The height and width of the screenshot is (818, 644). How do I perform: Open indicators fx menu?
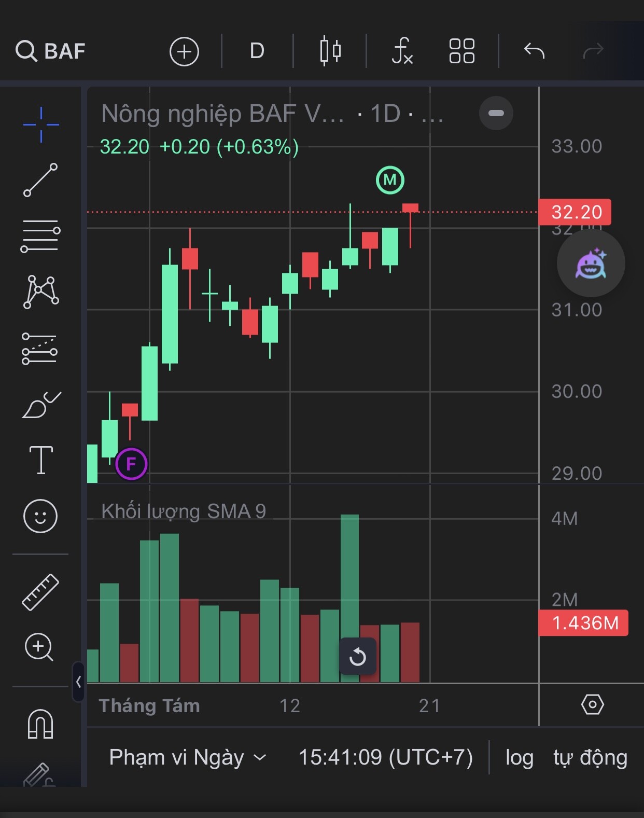point(402,51)
